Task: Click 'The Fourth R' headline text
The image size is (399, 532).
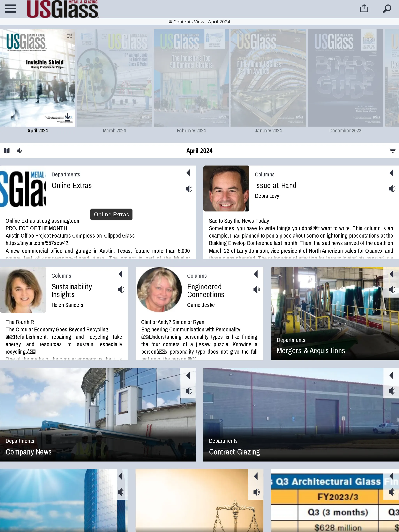Action: (x=20, y=322)
